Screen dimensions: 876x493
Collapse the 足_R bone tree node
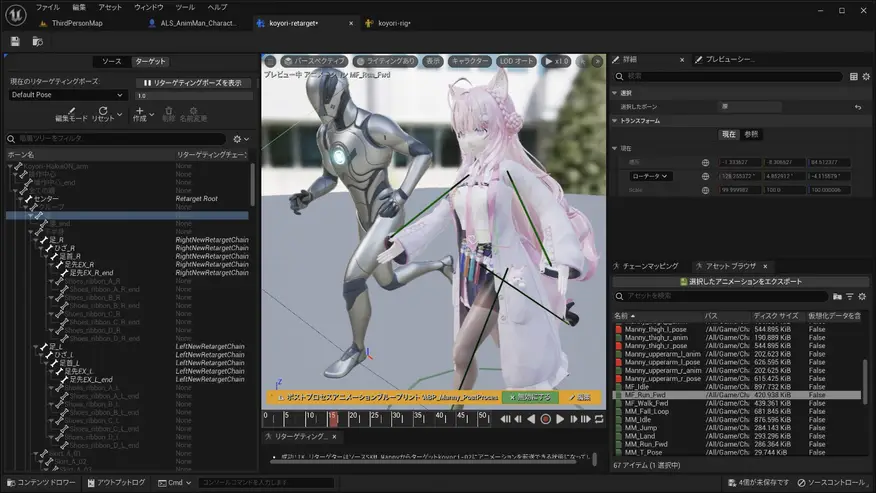click(36, 240)
